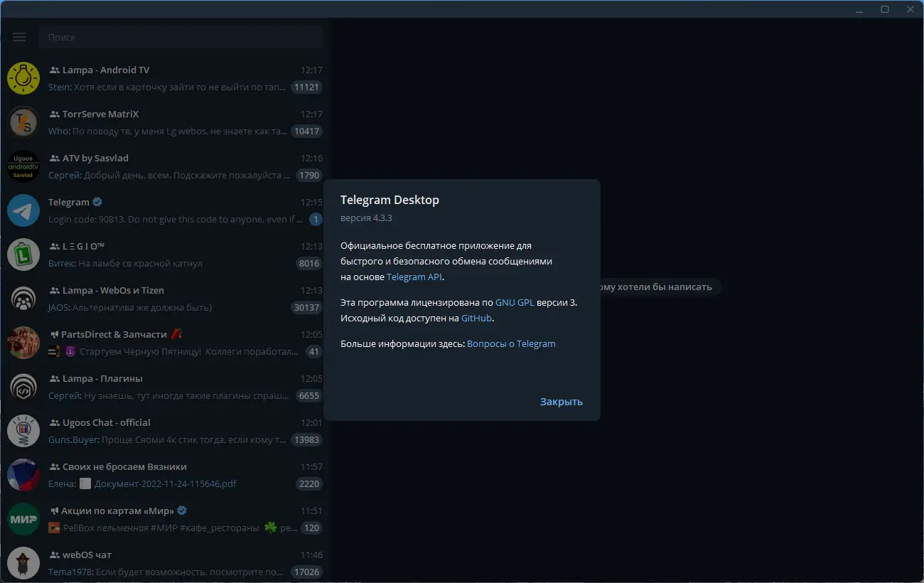This screenshot has width=924, height=583.
Task: Open Ugoos Chat - official title
Action: pos(107,422)
